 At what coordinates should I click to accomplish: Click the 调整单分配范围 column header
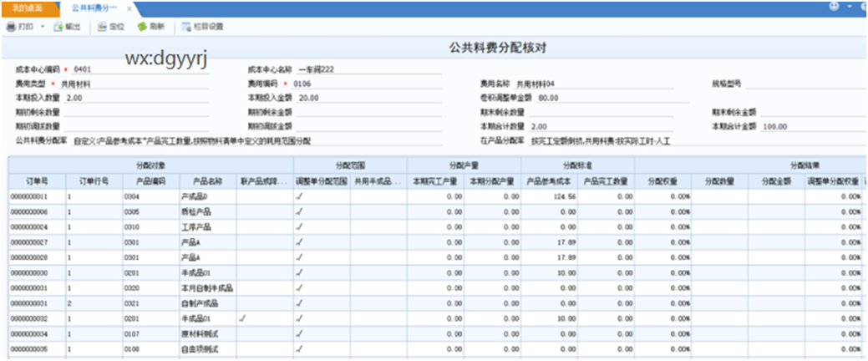(322, 181)
